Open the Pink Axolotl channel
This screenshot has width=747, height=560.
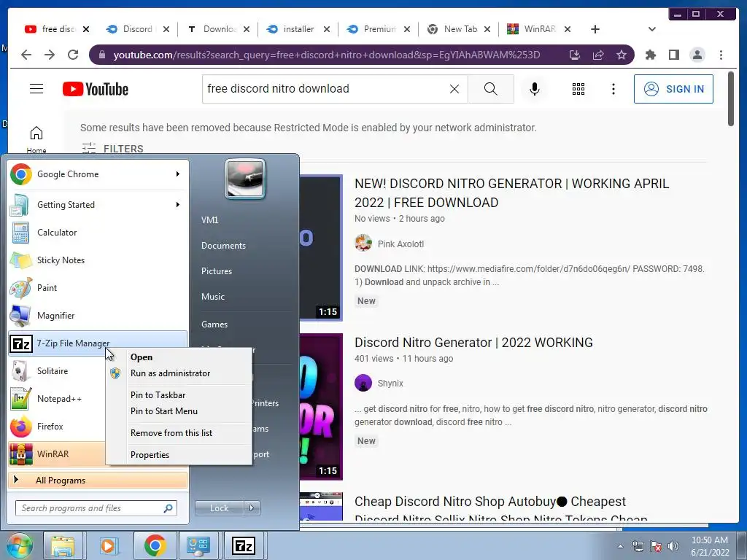tap(400, 244)
